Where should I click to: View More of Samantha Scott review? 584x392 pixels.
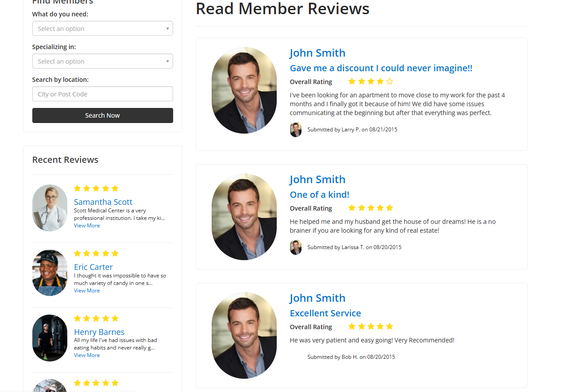tap(87, 226)
